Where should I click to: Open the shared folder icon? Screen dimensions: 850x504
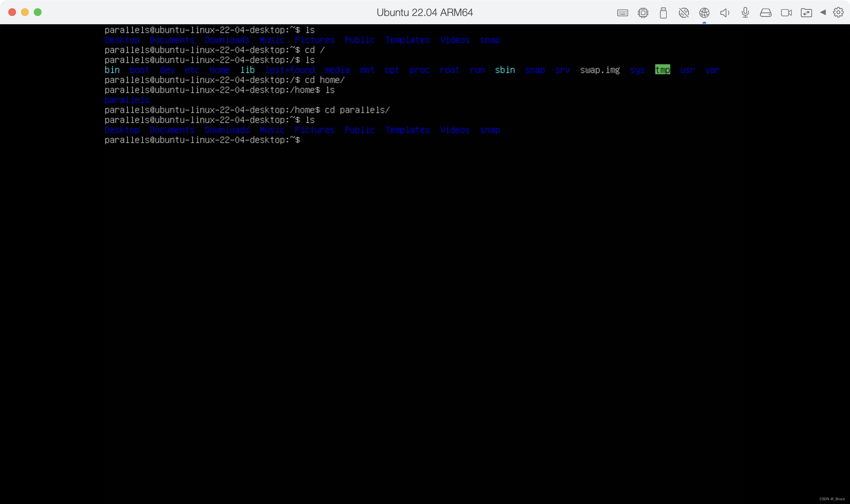pyautogui.click(x=806, y=13)
